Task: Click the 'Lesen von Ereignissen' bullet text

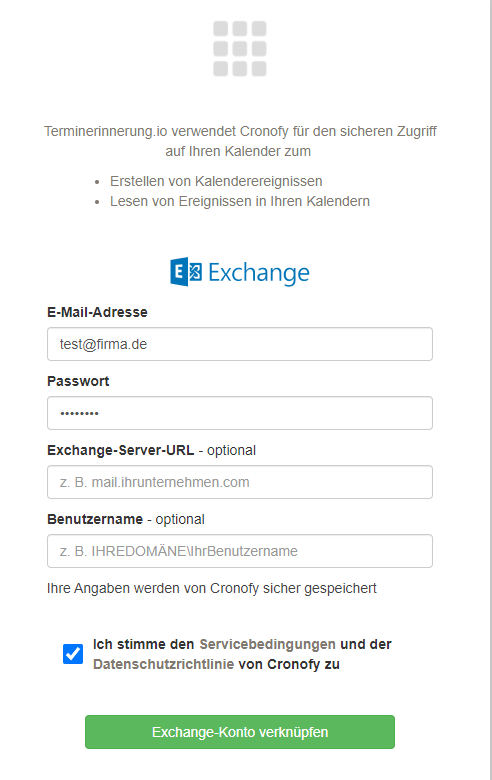Action: click(240, 201)
